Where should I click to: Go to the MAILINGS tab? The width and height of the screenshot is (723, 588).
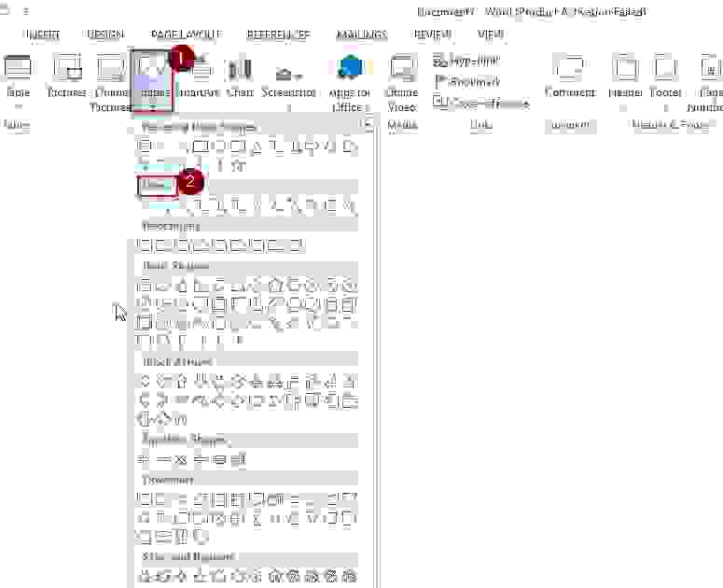[x=360, y=35]
